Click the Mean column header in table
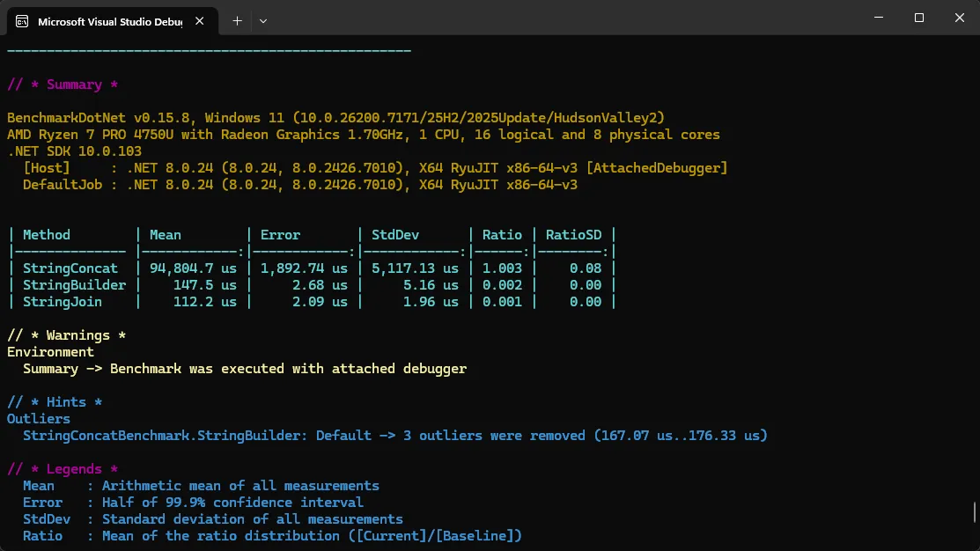The image size is (980, 551). [166, 235]
